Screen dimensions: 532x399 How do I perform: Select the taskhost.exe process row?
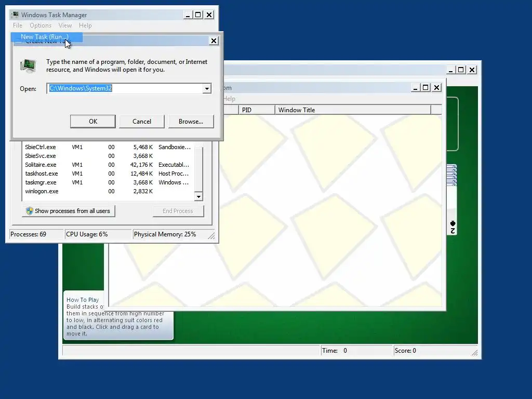pyautogui.click(x=108, y=174)
